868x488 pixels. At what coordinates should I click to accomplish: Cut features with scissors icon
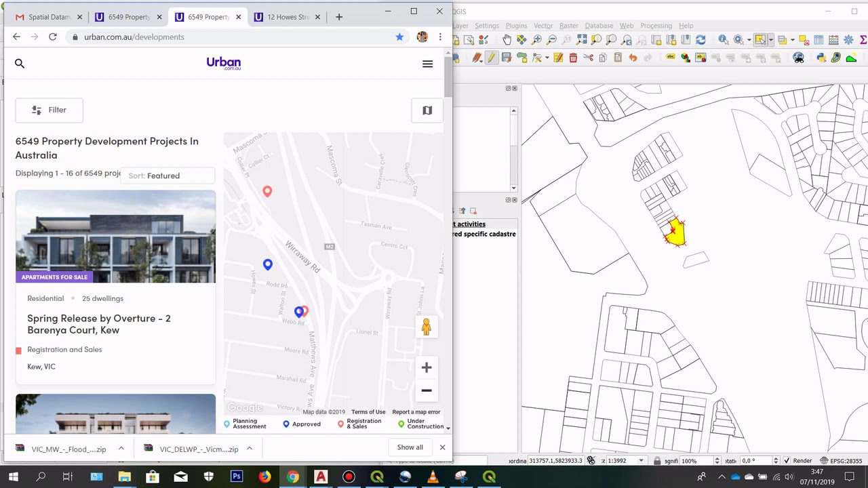pos(588,58)
